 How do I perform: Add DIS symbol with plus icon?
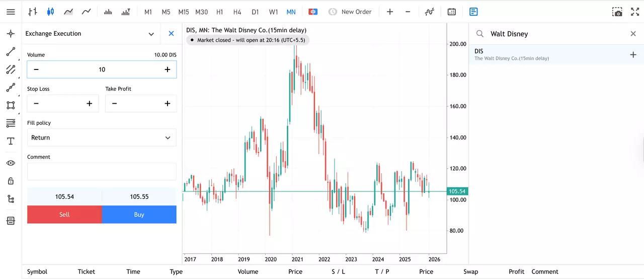click(633, 54)
